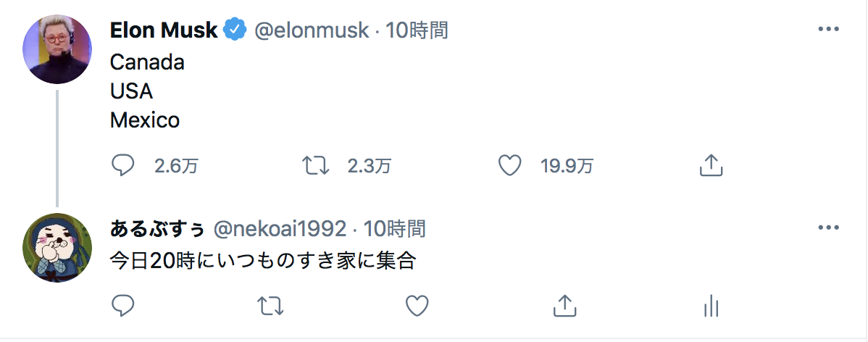Open the @elonmusk handle link
The height and width of the screenshot is (342, 868).
(311, 30)
